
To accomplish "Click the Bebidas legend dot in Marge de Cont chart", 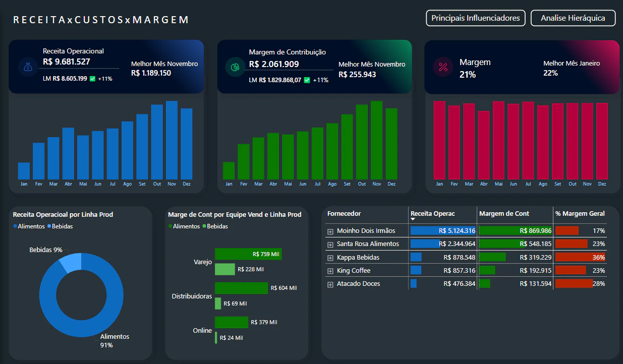I will (204, 227).
